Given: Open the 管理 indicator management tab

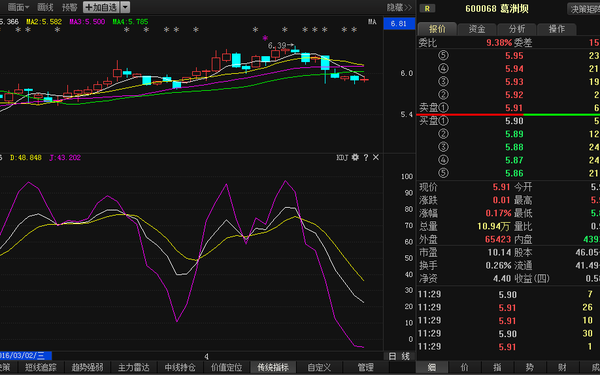Looking at the screenshot, I should (365, 367).
